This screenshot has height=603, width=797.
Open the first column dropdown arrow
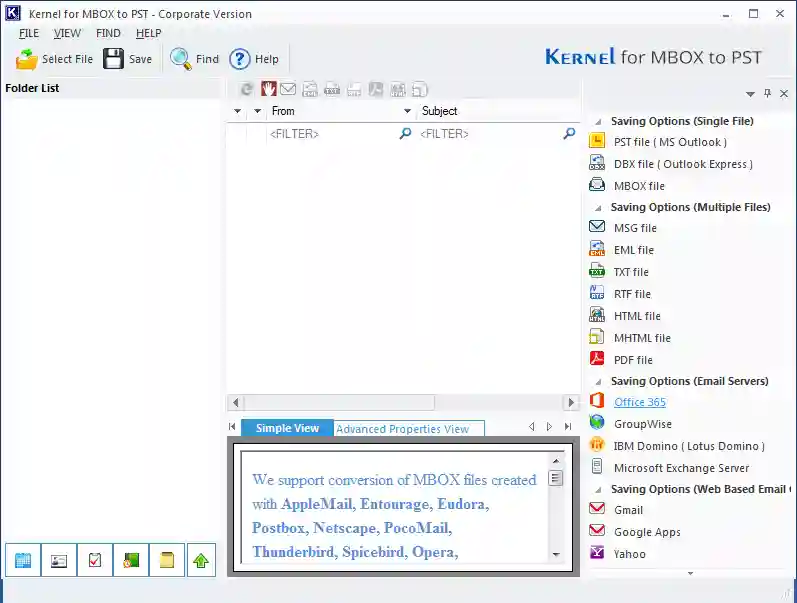tap(237, 111)
